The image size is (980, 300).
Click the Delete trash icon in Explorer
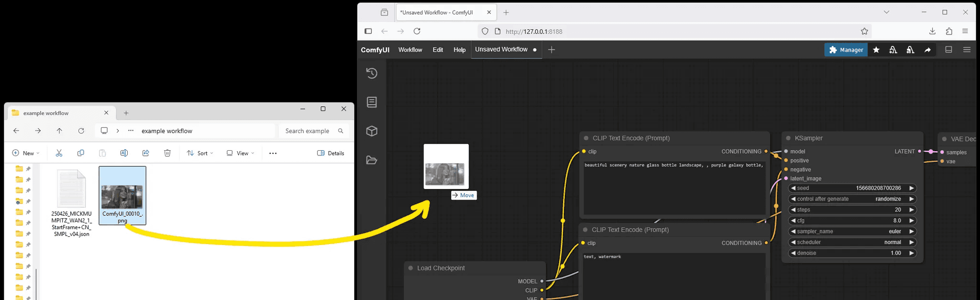(x=167, y=153)
